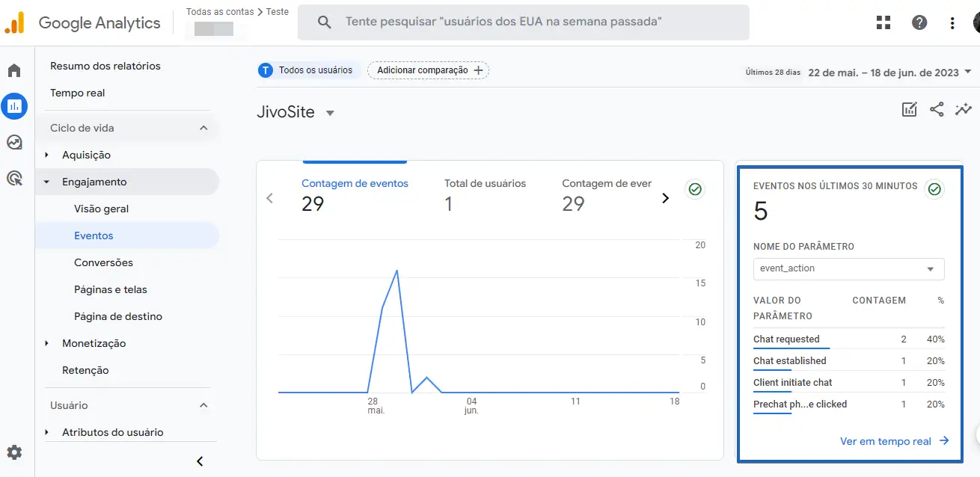Select the Total de usuários metric tab
The width and height of the screenshot is (980, 477).
(485, 194)
